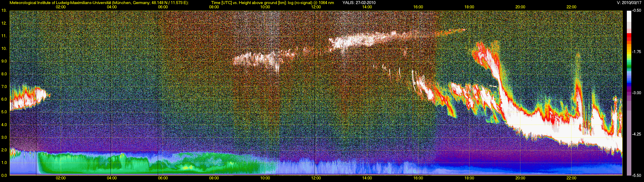Click the '06:00' label on the bottom axis
Viewport: 644px width, 182px height.
[163, 178]
